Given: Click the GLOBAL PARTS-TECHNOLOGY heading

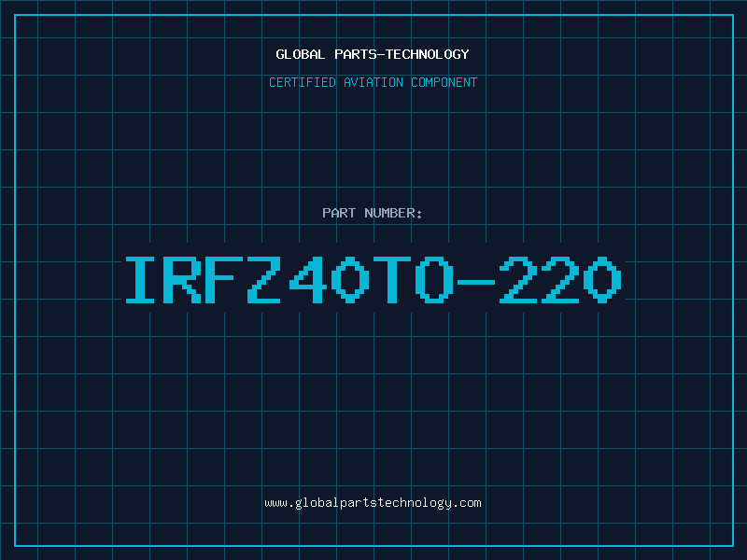Looking at the screenshot, I should point(373,54).
